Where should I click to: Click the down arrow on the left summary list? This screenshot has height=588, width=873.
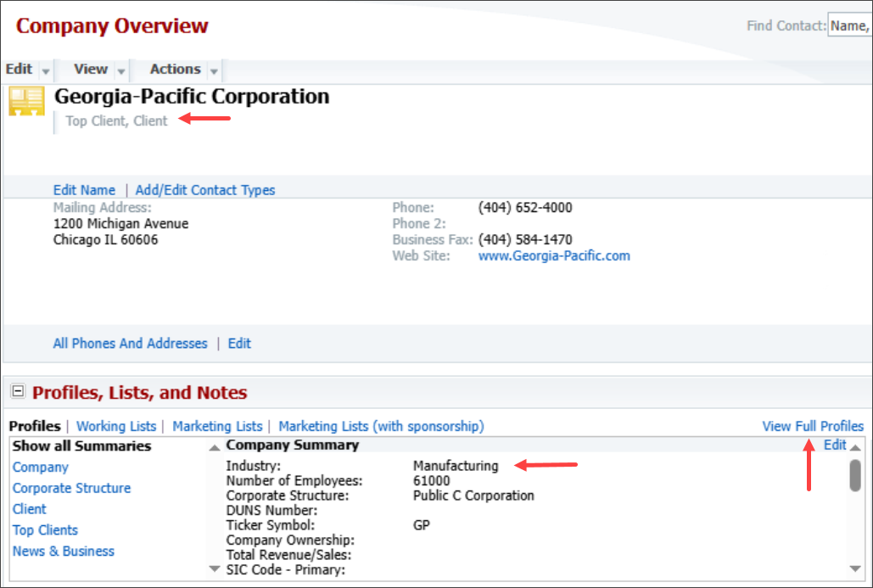[214, 569]
